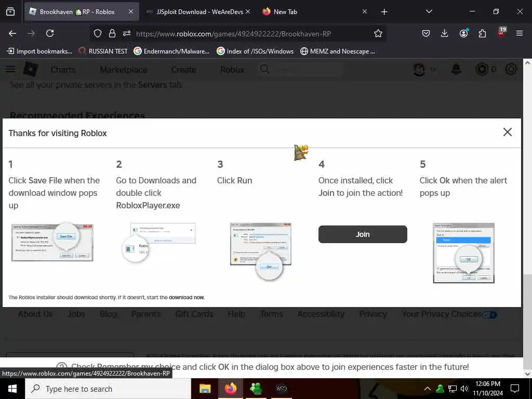Click the Ok alert illustration thumbnail
Screen dimensions: 532x399
point(463,253)
